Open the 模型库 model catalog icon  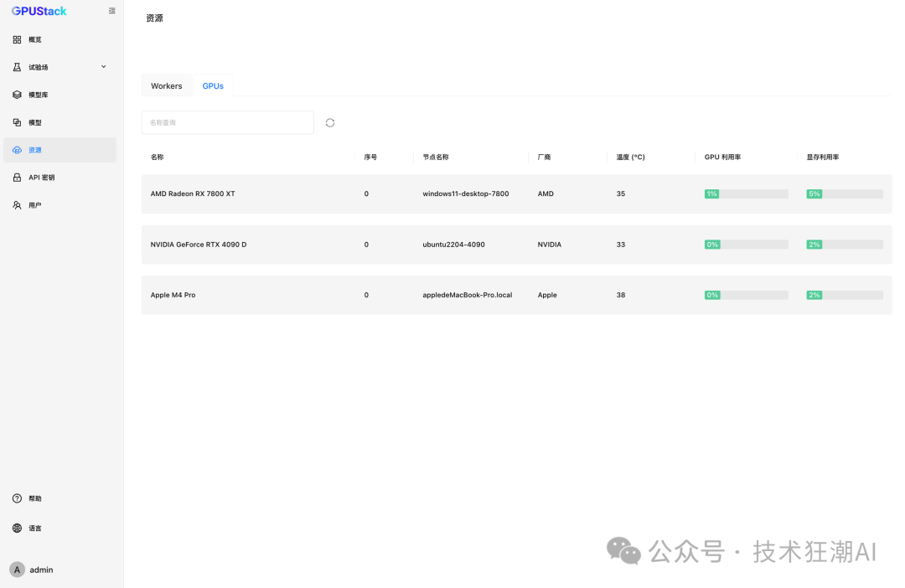pyautogui.click(x=17, y=95)
